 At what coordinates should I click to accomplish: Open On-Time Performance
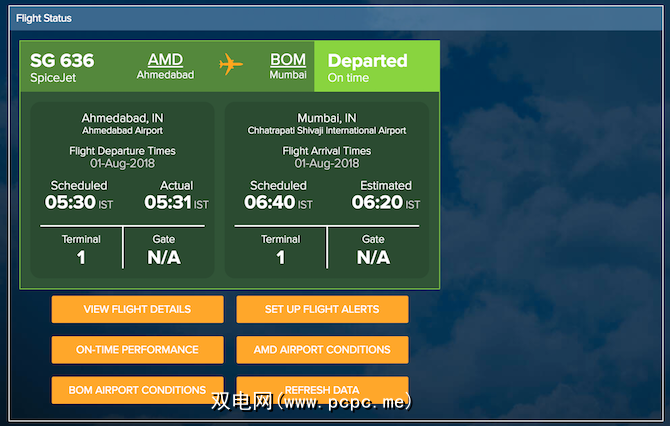(x=138, y=350)
